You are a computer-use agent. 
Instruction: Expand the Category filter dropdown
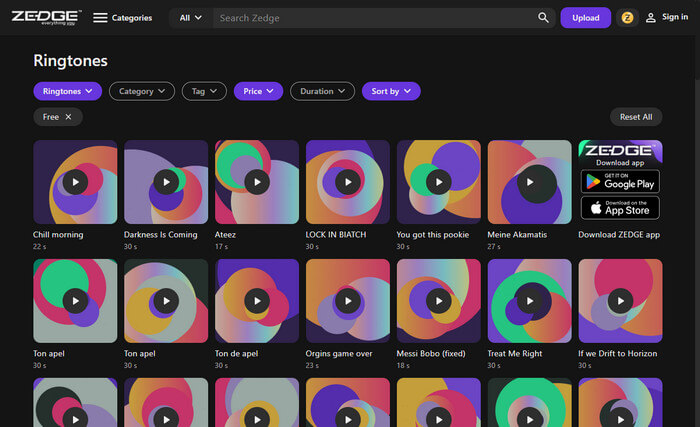pos(141,91)
